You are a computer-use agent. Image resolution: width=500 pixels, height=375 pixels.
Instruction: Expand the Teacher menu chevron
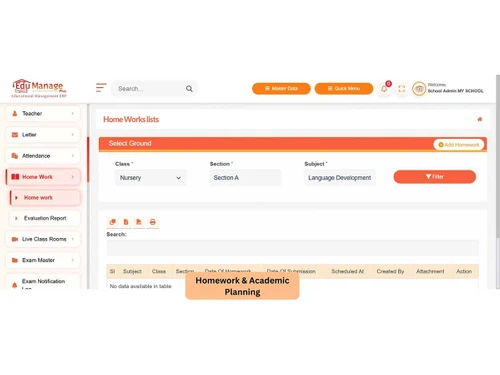pyautogui.click(x=73, y=113)
